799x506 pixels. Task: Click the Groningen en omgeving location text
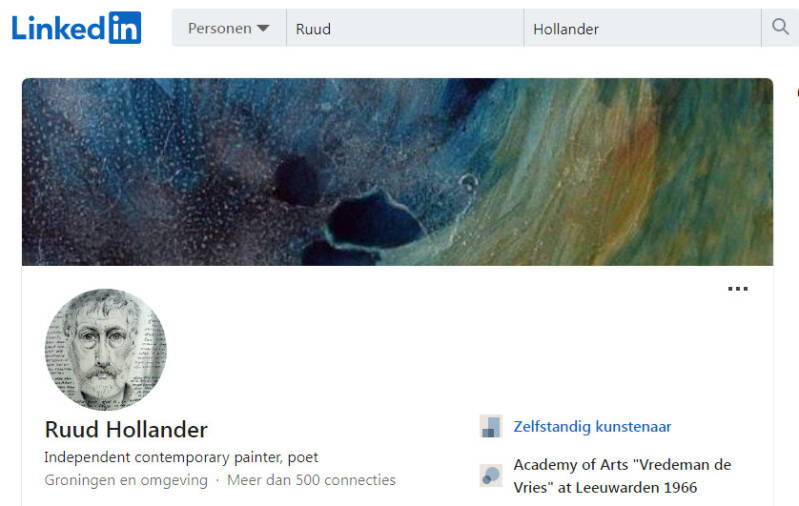coord(126,481)
